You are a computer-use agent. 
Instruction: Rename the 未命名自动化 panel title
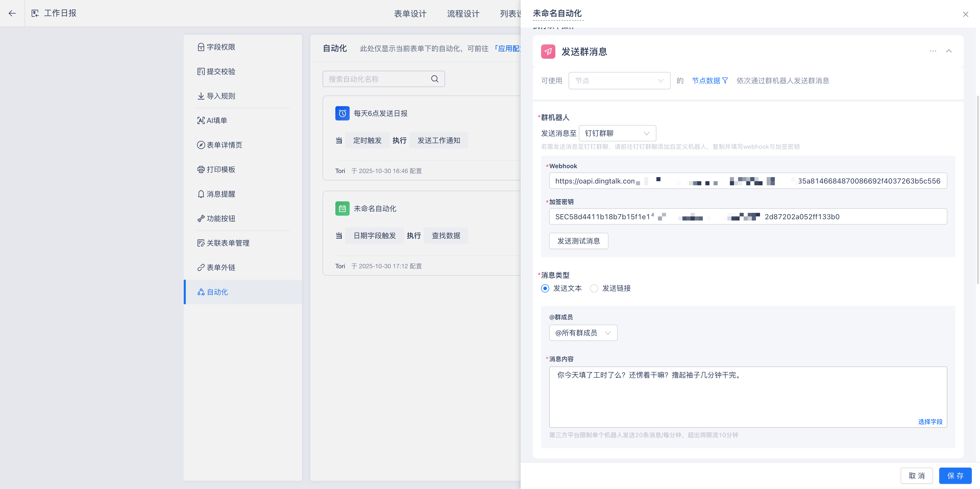[x=557, y=14]
